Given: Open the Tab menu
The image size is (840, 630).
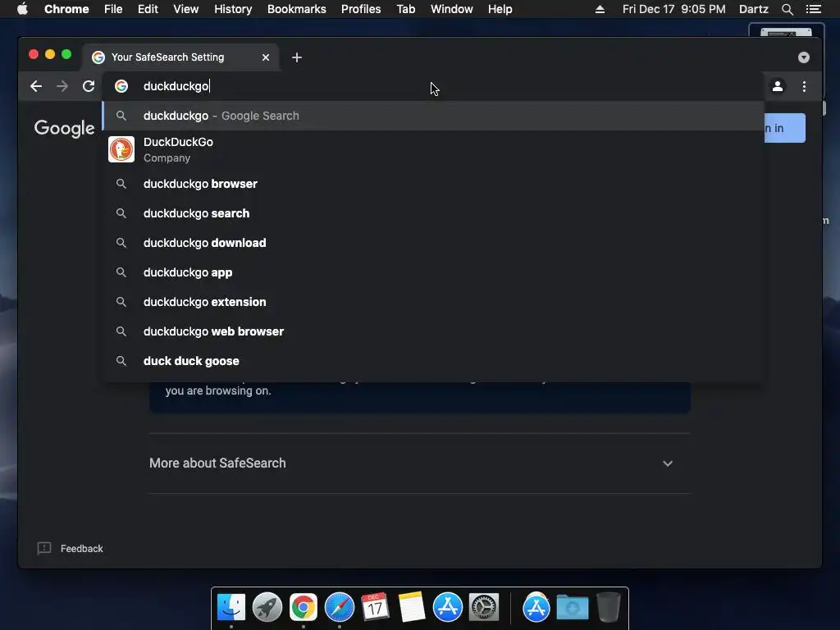Looking at the screenshot, I should (406, 9).
